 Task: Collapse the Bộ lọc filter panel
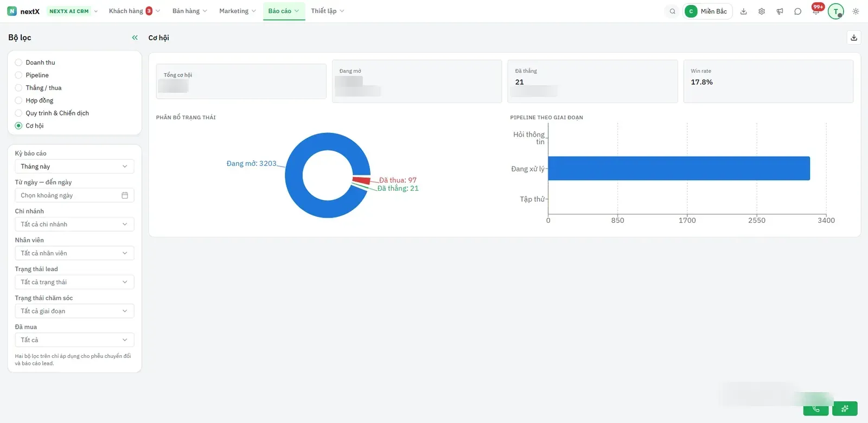point(135,37)
